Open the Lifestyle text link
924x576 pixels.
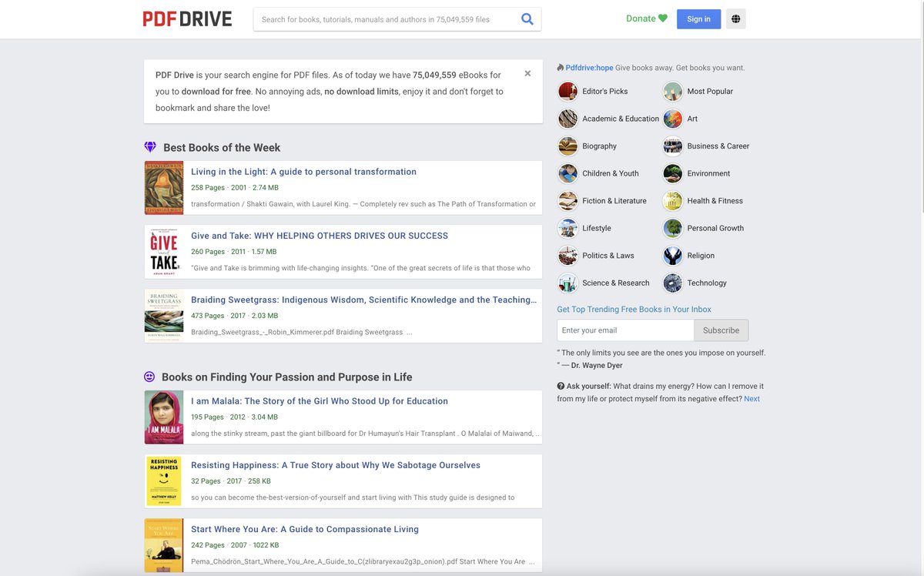tap(597, 228)
